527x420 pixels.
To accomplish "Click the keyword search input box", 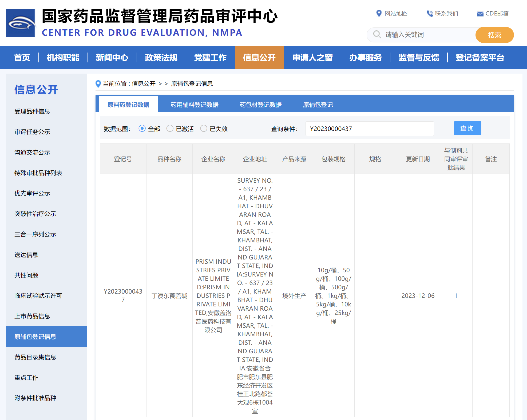I will click(x=427, y=35).
